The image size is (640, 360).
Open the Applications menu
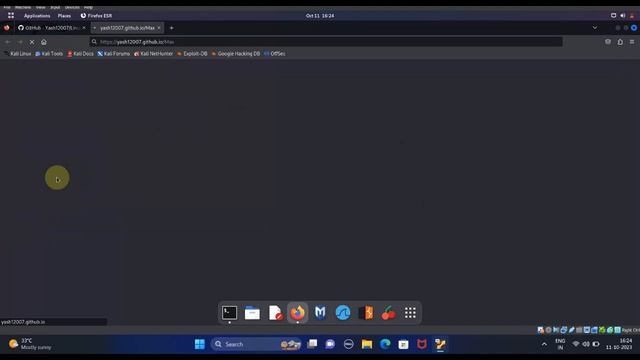pos(37,16)
